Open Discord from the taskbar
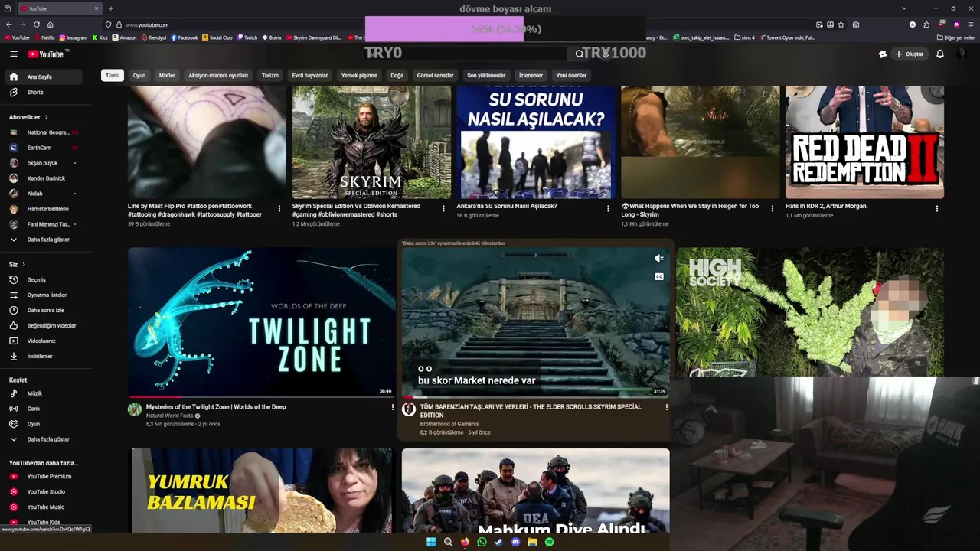The width and height of the screenshot is (980, 551). point(515,542)
